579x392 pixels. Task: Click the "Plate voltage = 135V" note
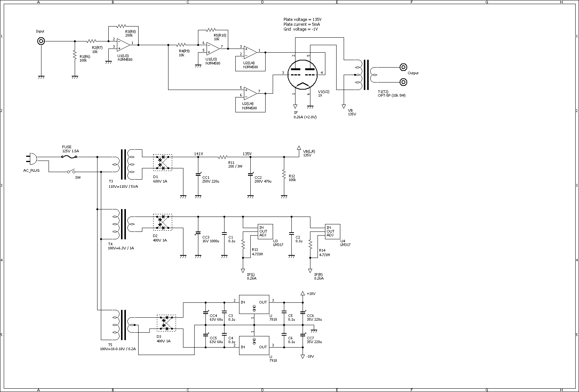(x=303, y=19)
